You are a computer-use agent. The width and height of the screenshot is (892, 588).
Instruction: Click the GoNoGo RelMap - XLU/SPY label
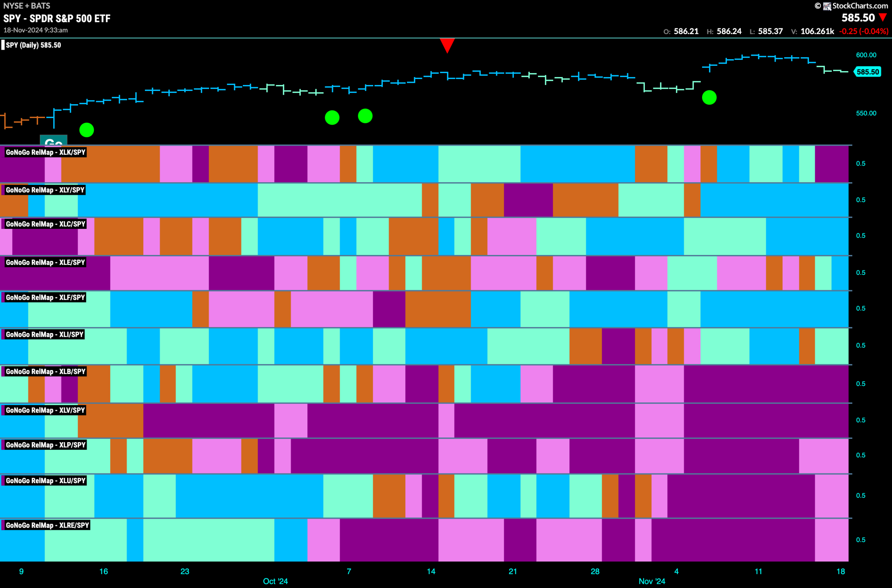(45, 480)
